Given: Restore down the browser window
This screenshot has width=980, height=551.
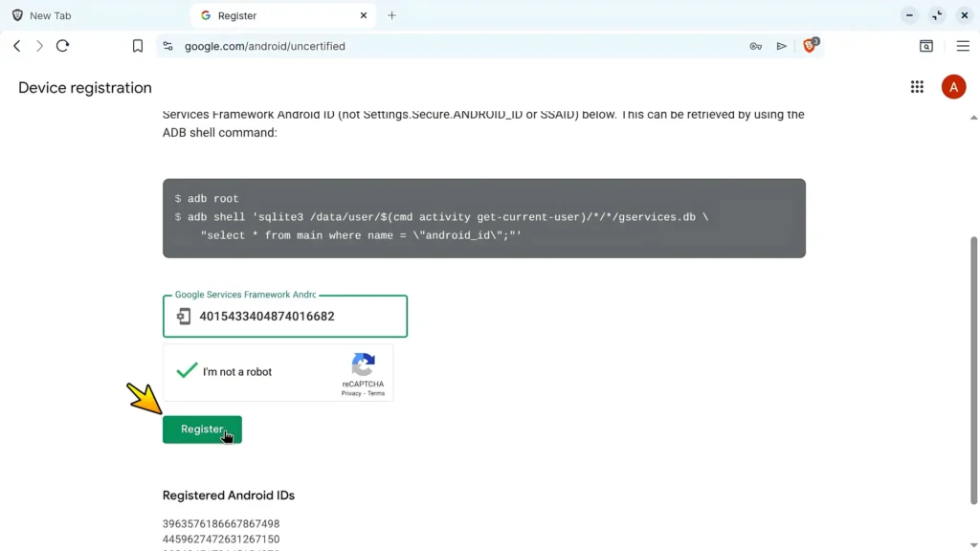Looking at the screenshot, I should (937, 15).
